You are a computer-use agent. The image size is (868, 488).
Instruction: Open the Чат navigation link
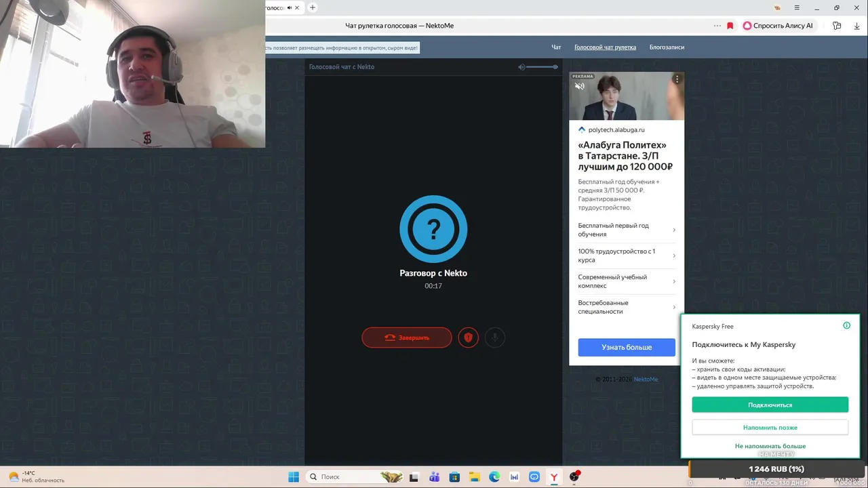tap(556, 47)
